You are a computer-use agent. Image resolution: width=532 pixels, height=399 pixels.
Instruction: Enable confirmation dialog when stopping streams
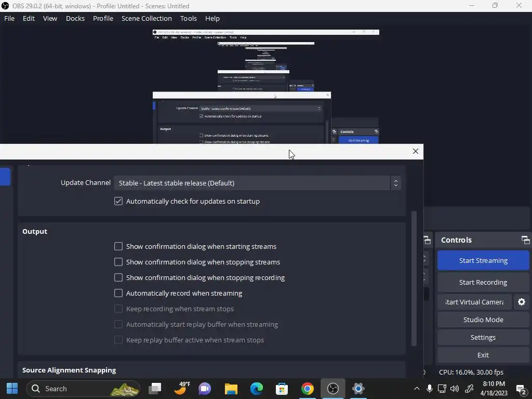click(118, 262)
